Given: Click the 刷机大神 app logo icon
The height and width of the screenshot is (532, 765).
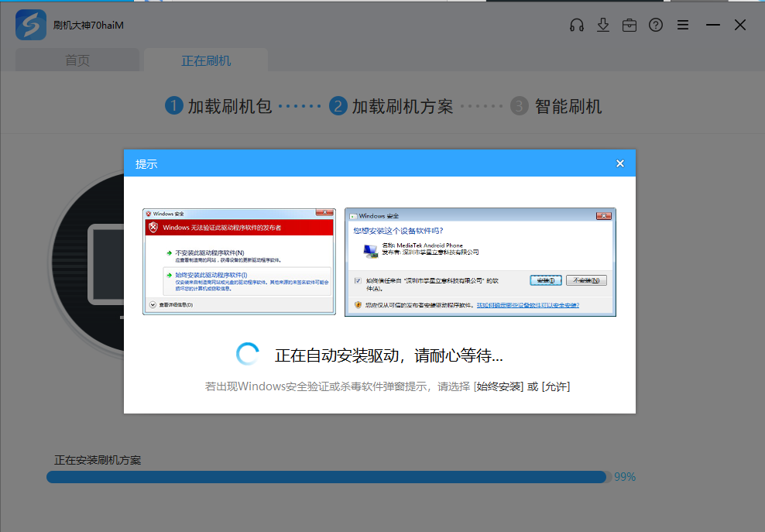Looking at the screenshot, I should [31, 25].
